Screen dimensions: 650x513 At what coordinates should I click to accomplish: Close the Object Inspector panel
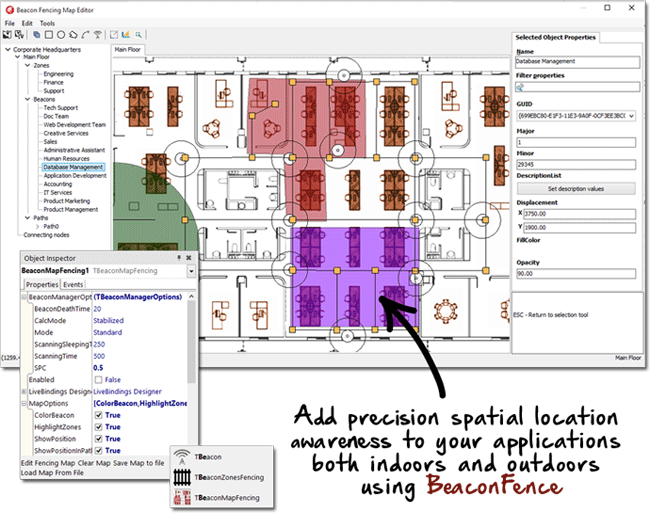point(189,258)
